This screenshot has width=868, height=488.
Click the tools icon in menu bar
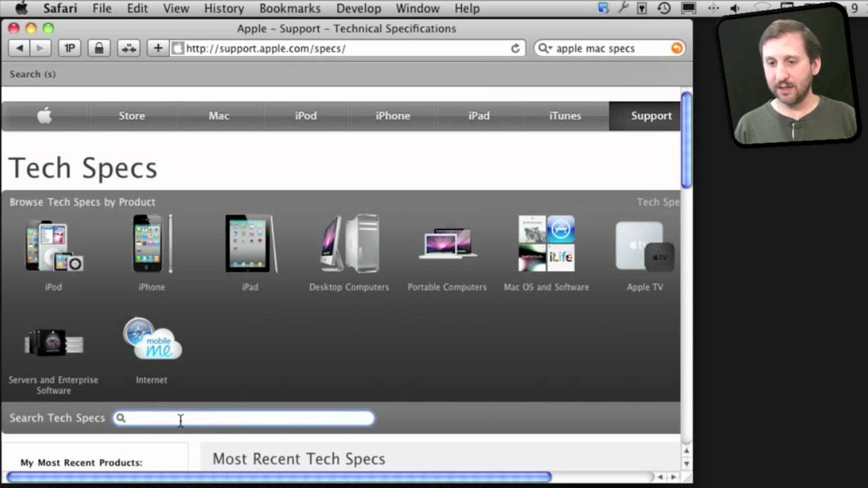[623, 8]
